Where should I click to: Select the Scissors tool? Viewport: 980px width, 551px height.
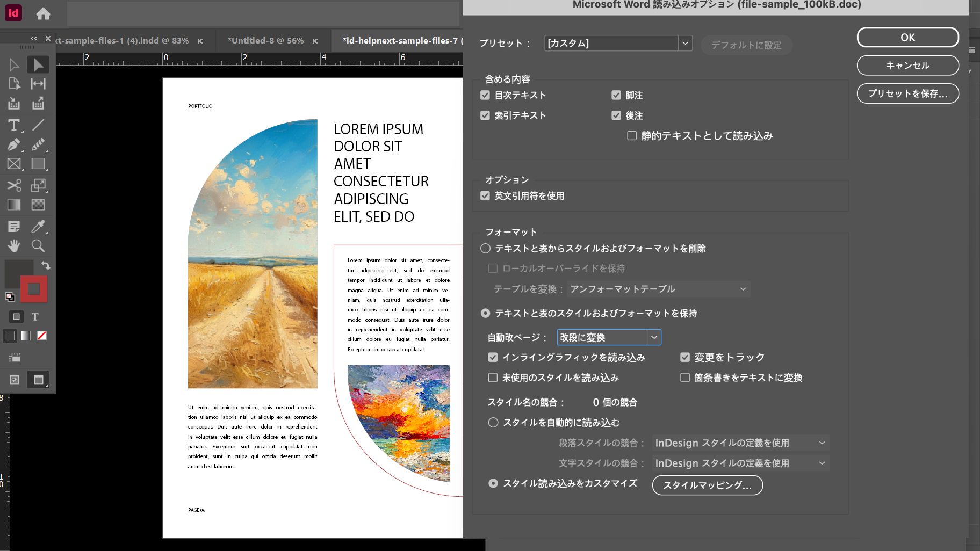point(14,185)
